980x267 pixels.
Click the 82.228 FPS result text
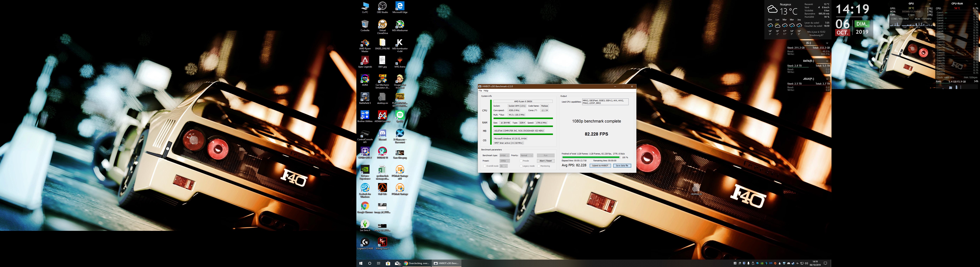coord(596,134)
